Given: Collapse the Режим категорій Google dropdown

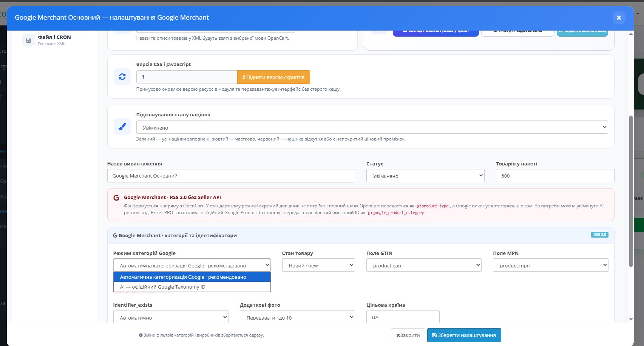Looking at the screenshot, I should point(192,265).
